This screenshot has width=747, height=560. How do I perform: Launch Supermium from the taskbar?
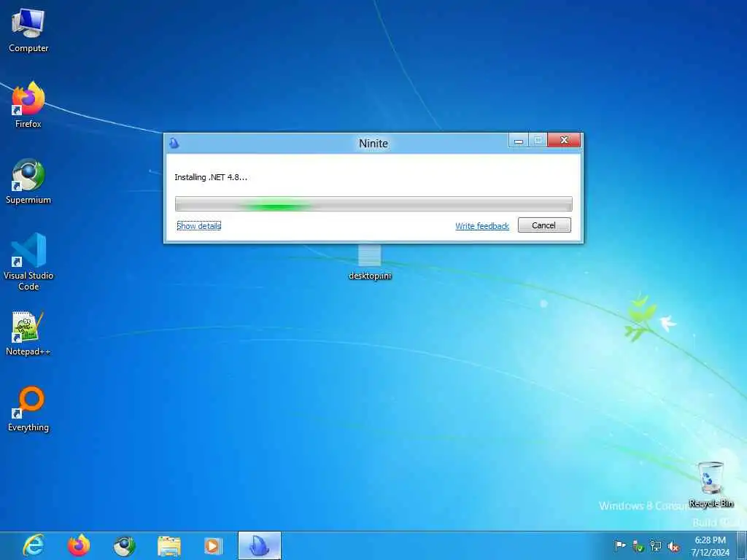tap(124, 545)
